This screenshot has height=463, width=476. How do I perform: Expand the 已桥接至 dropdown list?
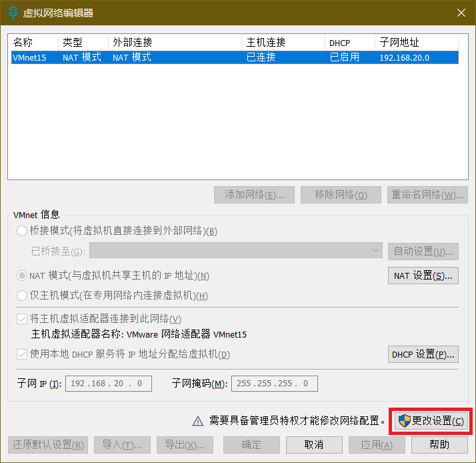coord(236,251)
